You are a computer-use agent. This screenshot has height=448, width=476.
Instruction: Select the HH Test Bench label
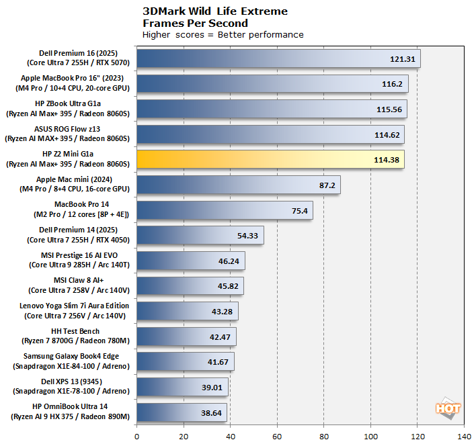click(75, 331)
